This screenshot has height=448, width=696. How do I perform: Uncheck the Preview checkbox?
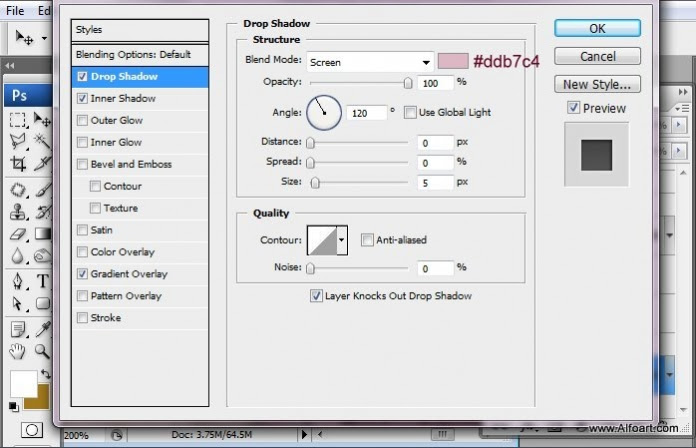pos(573,108)
